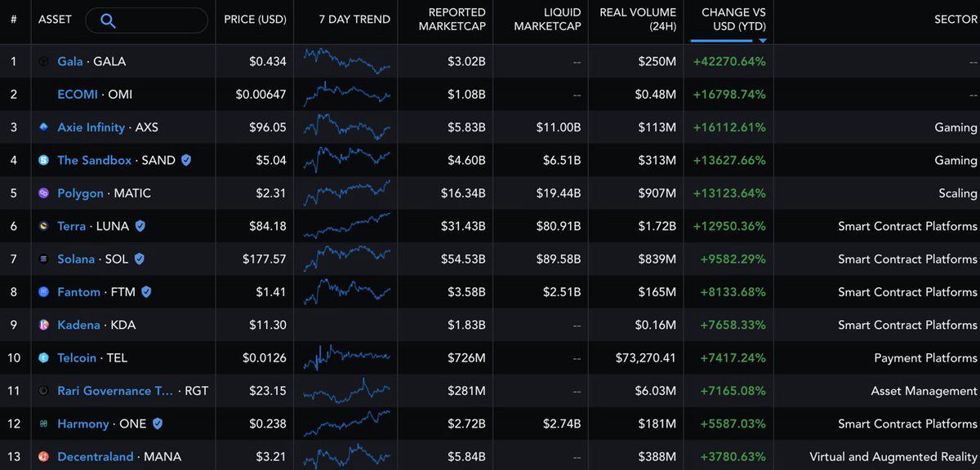Open the Fantom asset link
This screenshot has height=470, width=980.
pos(79,291)
